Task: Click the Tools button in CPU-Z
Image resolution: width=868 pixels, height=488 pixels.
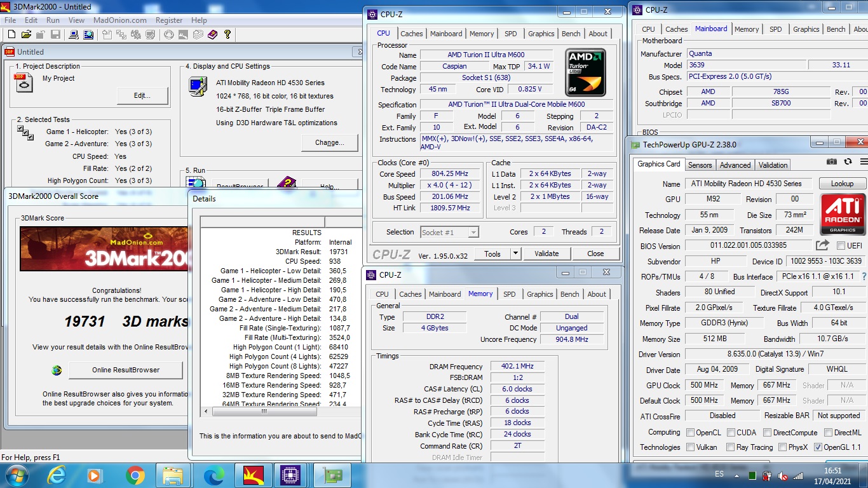Action: pos(492,254)
